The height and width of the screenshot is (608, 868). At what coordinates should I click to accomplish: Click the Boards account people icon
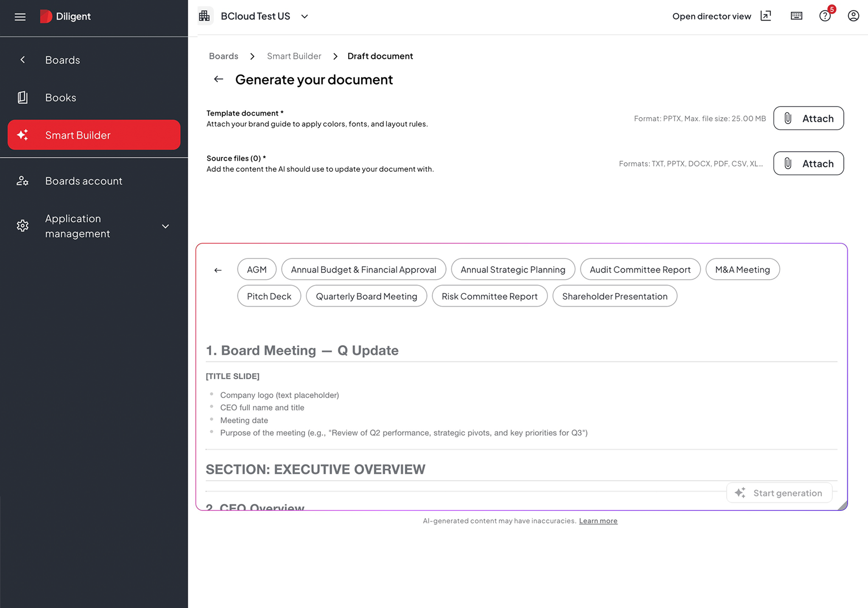pyautogui.click(x=23, y=181)
